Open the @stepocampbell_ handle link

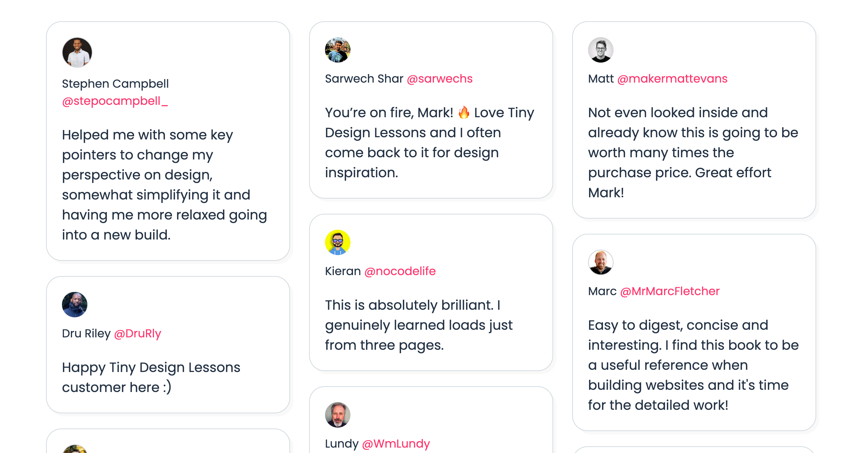tap(115, 101)
